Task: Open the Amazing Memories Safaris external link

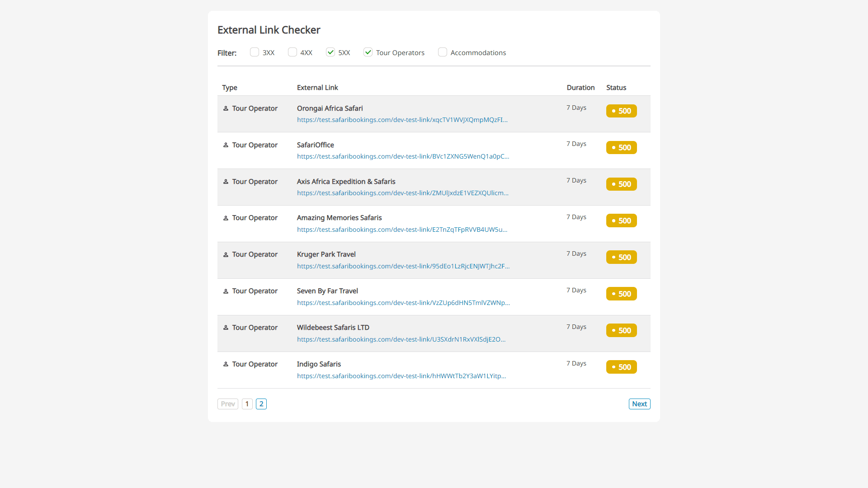Action: click(x=401, y=230)
